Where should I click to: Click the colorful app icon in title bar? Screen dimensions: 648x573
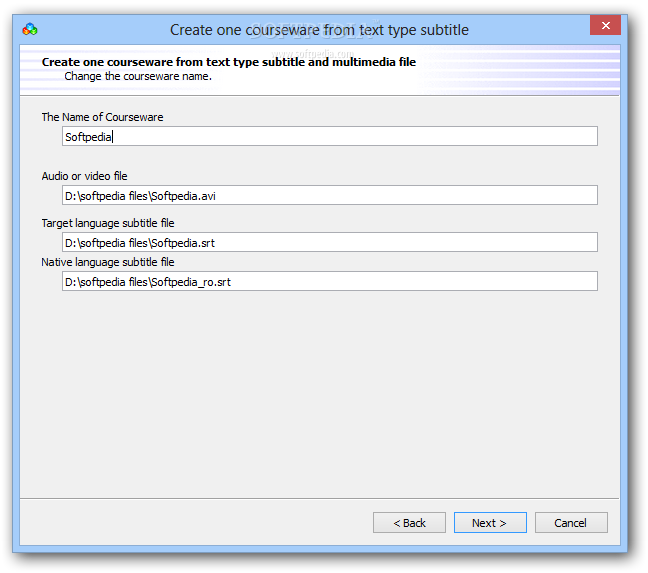click(30, 29)
